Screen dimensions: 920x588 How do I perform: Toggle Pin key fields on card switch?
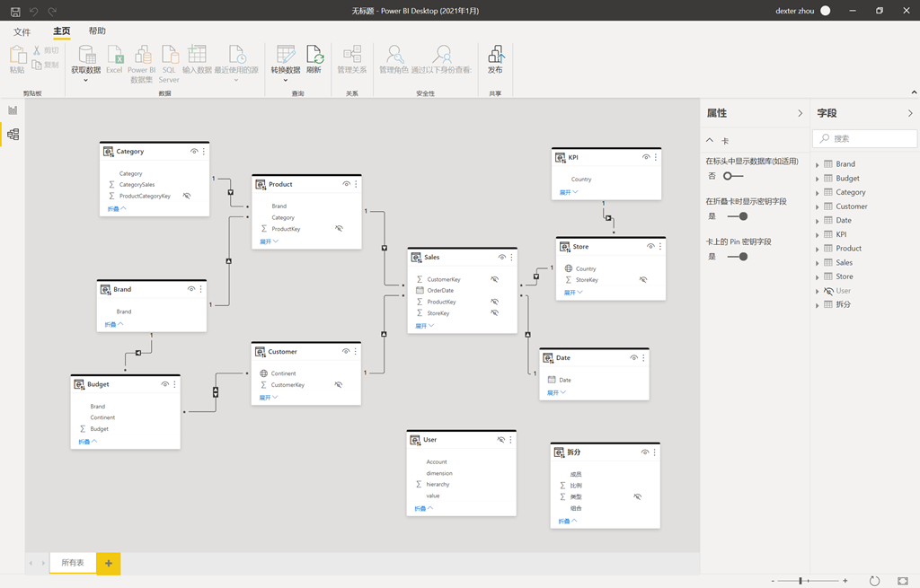pos(738,257)
